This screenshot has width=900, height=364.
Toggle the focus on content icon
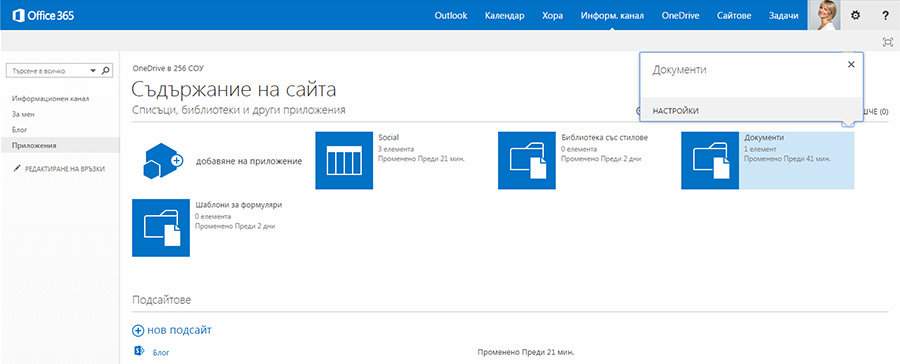pos(888,42)
